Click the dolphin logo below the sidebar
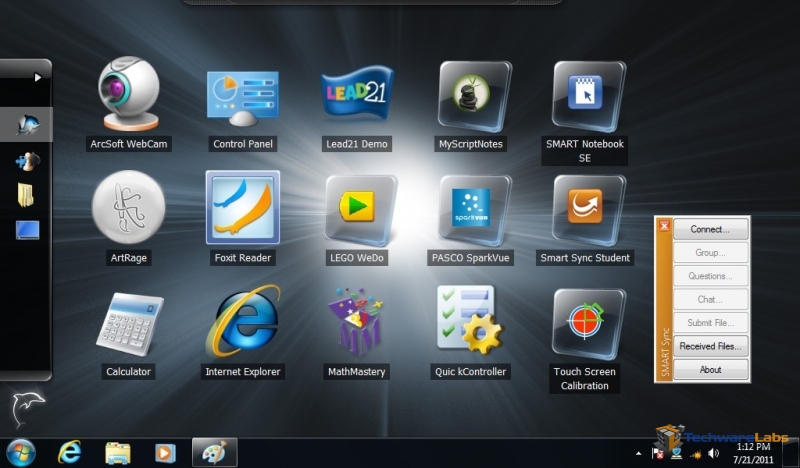 coord(28,409)
